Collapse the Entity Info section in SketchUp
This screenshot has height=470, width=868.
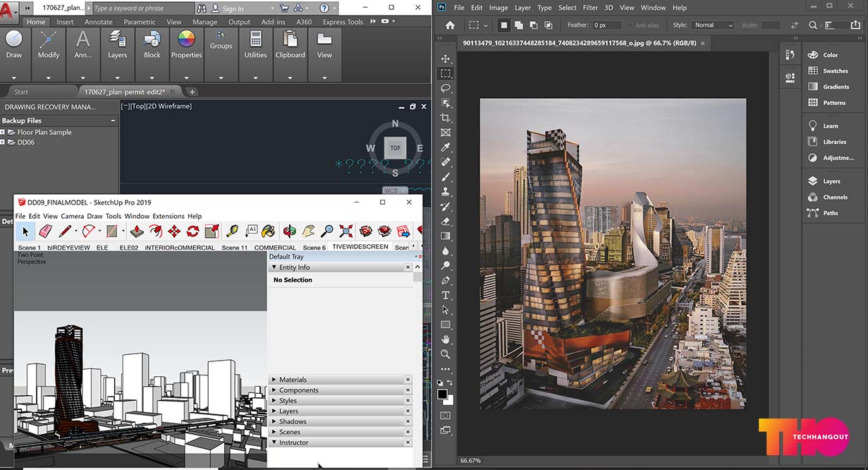274,267
